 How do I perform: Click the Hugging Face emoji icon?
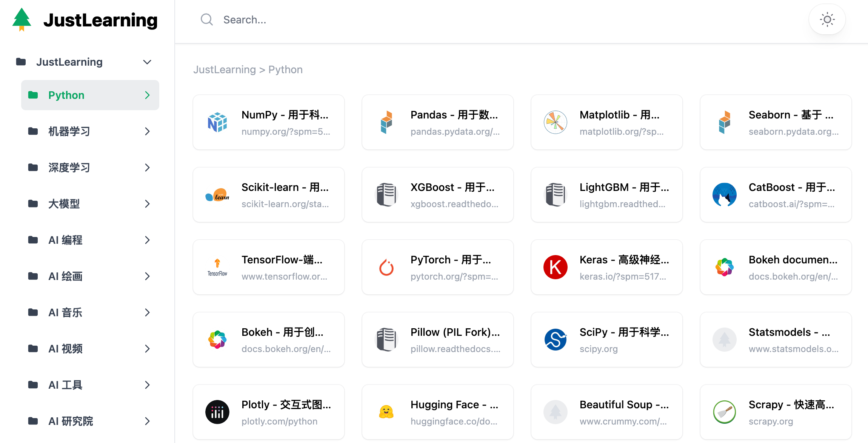386,412
